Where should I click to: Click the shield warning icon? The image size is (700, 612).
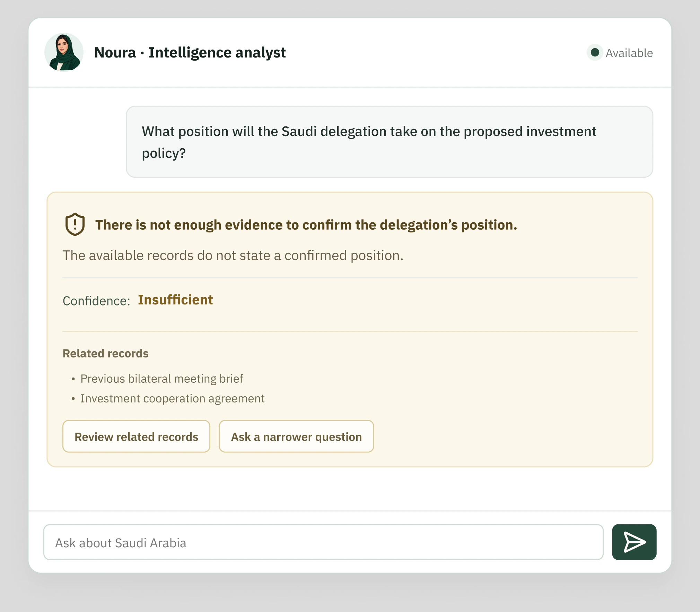pyautogui.click(x=75, y=224)
